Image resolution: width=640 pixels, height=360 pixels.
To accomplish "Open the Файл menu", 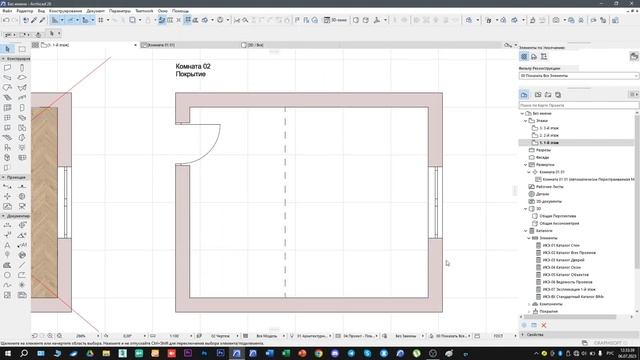I will tap(7, 11).
